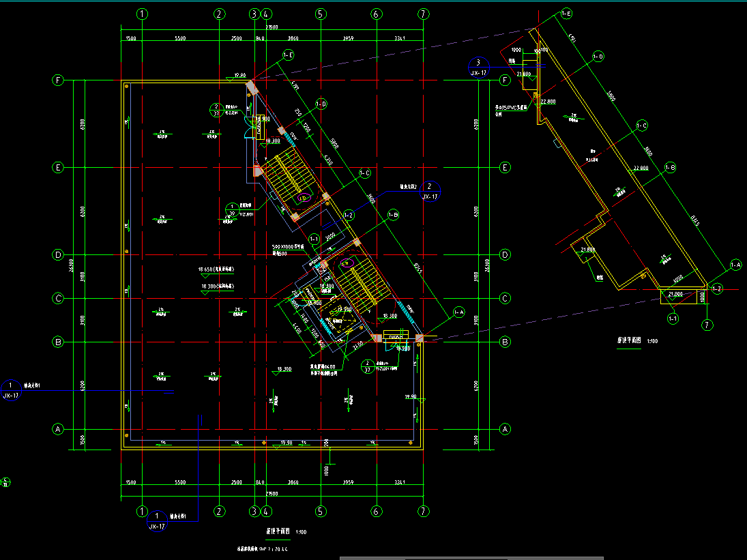Select section marker 1 JX-17 below the plan
The image size is (747, 560).
tap(157, 520)
